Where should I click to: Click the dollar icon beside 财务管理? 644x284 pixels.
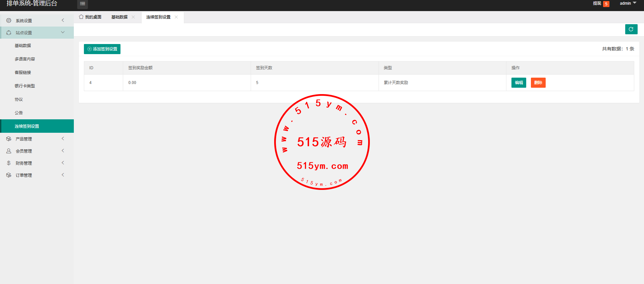pyautogui.click(x=9, y=163)
